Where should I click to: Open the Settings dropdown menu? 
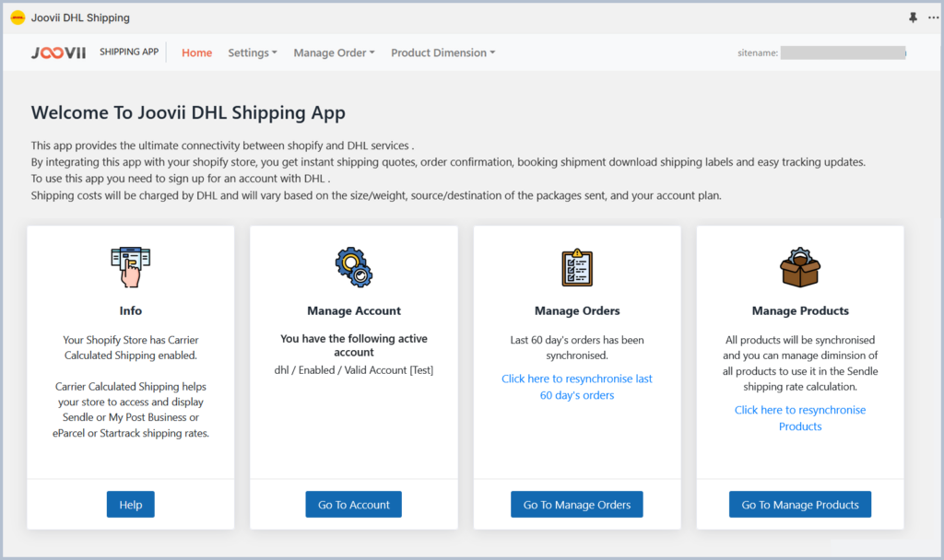[x=252, y=52]
